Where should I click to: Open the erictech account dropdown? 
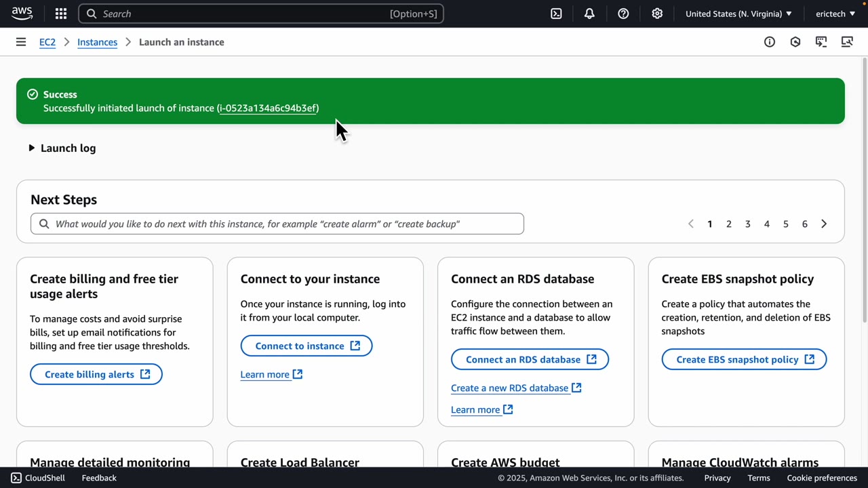[835, 14]
